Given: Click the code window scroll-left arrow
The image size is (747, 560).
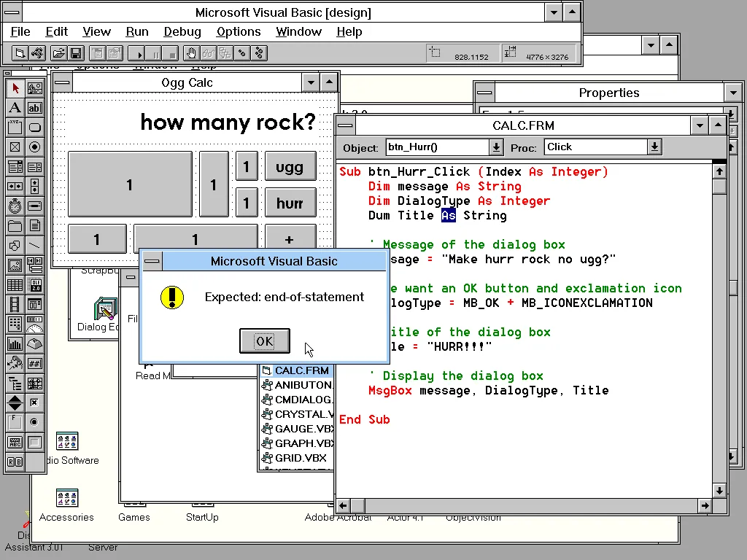Looking at the screenshot, I should 343,506.
